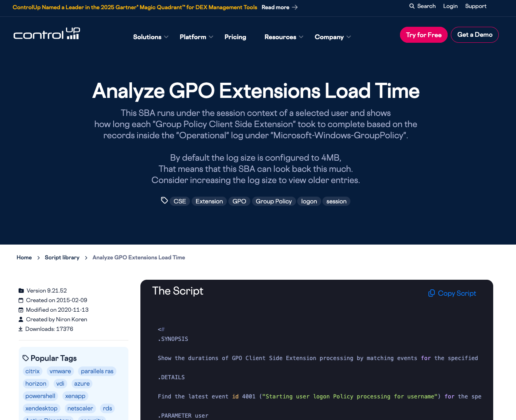Navigate to Script library via the breadcrumb
Viewport: 516px width, 420px height.
coord(62,257)
